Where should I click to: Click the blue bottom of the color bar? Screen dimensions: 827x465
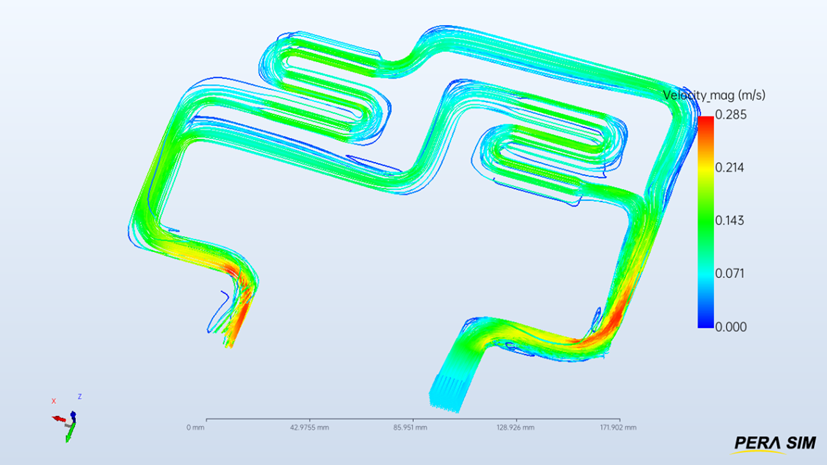click(706, 318)
